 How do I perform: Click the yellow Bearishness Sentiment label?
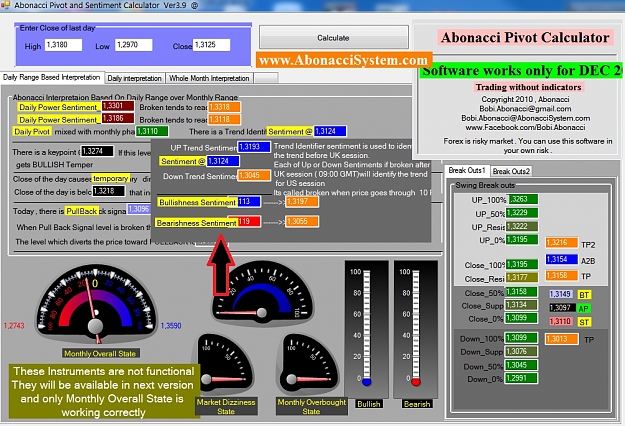(x=196, y=223)
